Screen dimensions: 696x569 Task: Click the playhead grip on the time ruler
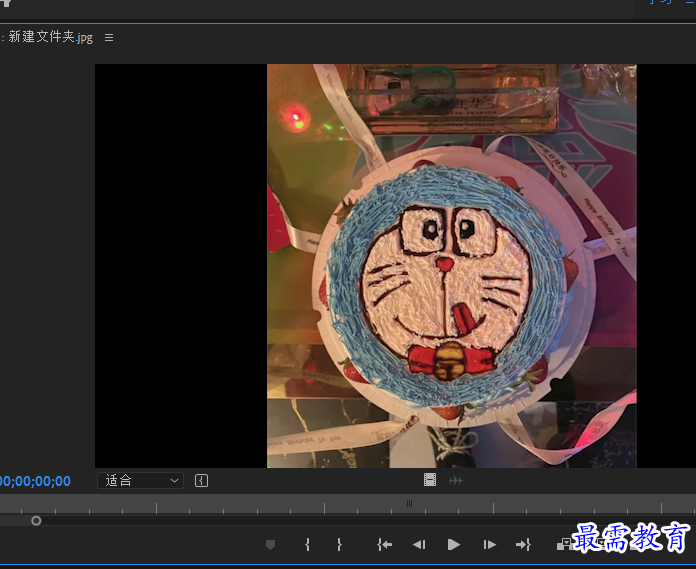pyautogui.click(x=409, y=503)
